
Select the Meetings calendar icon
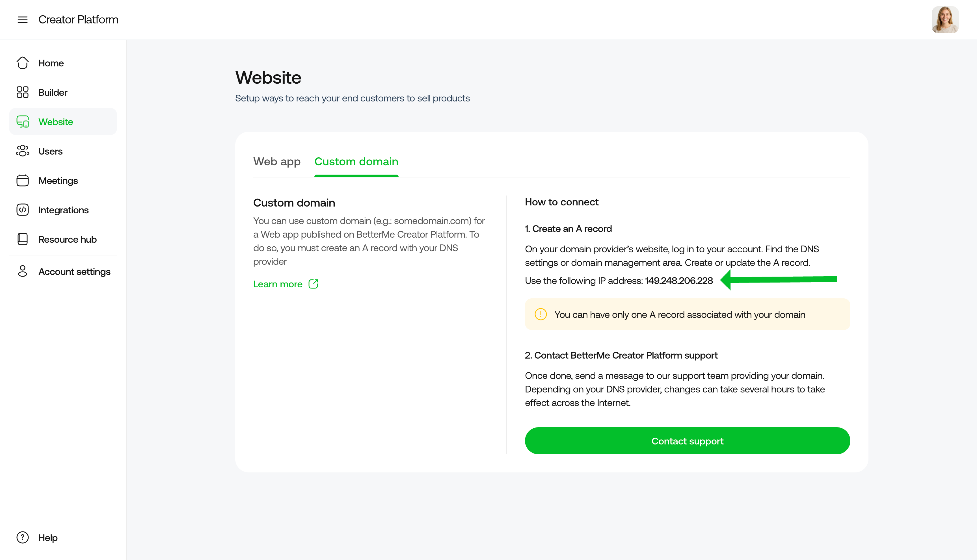(23, 180)
